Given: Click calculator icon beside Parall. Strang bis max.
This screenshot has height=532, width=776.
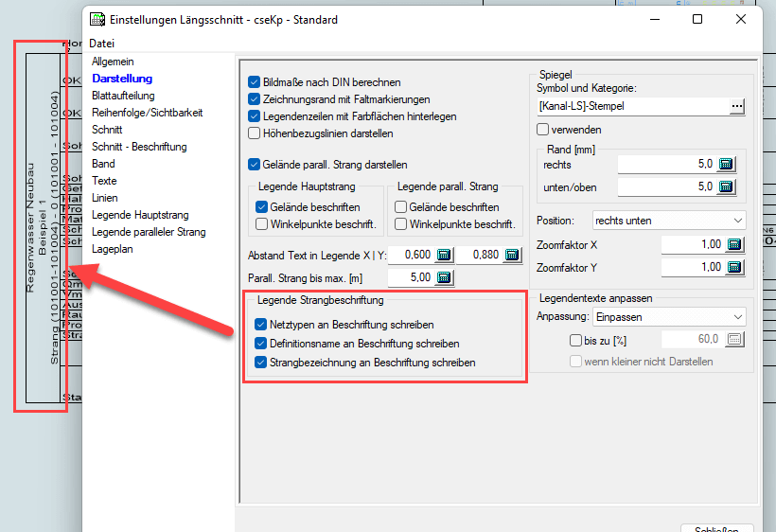Looking at the screenshot, I should [x=444, y=278].
